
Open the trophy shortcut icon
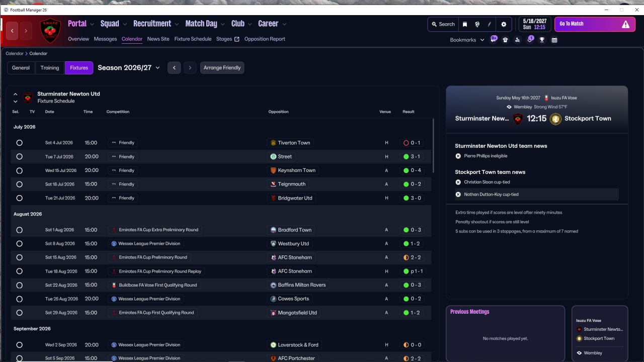click(x=542, y=40)
